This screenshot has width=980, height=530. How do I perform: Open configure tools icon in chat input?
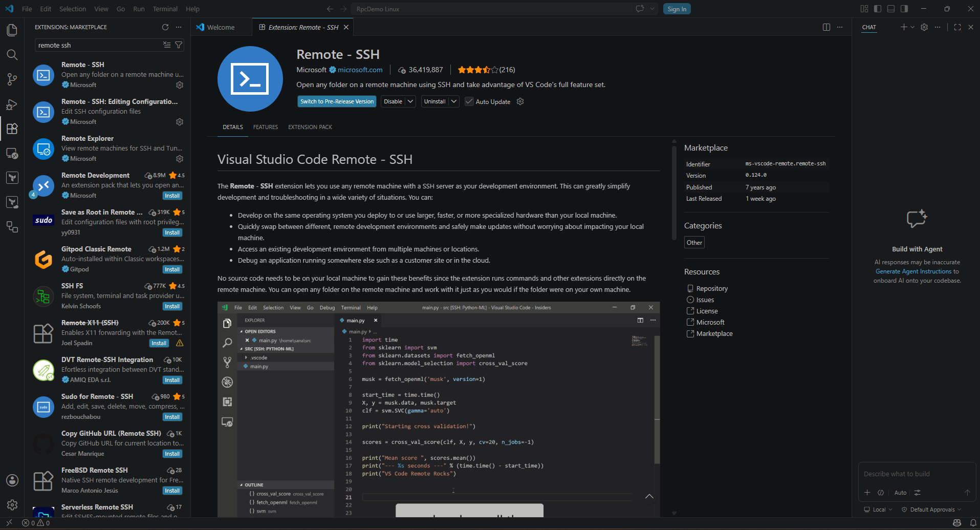point(918,493)
